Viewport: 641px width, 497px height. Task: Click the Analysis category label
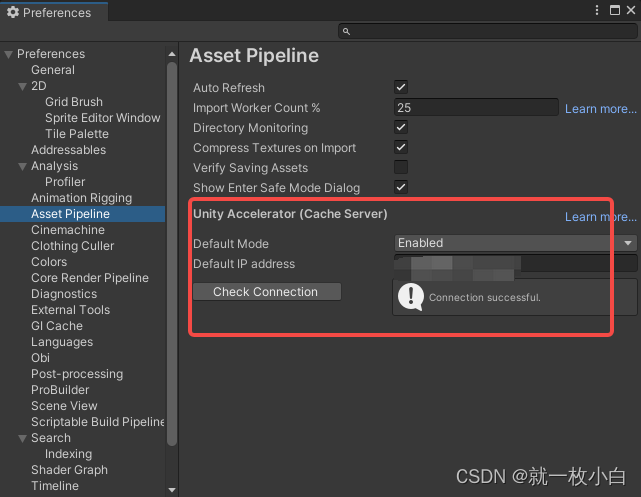(x=54, y=166)
